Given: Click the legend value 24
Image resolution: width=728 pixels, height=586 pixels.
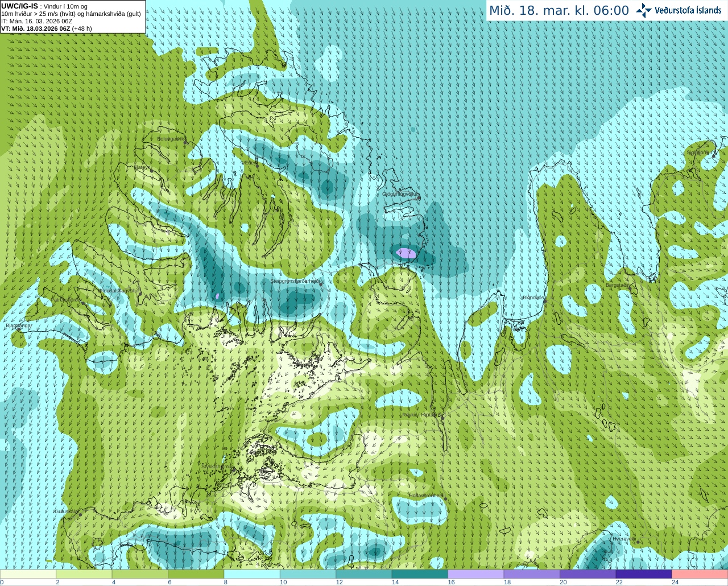Looking at the screenshot, I should point(675,582).
